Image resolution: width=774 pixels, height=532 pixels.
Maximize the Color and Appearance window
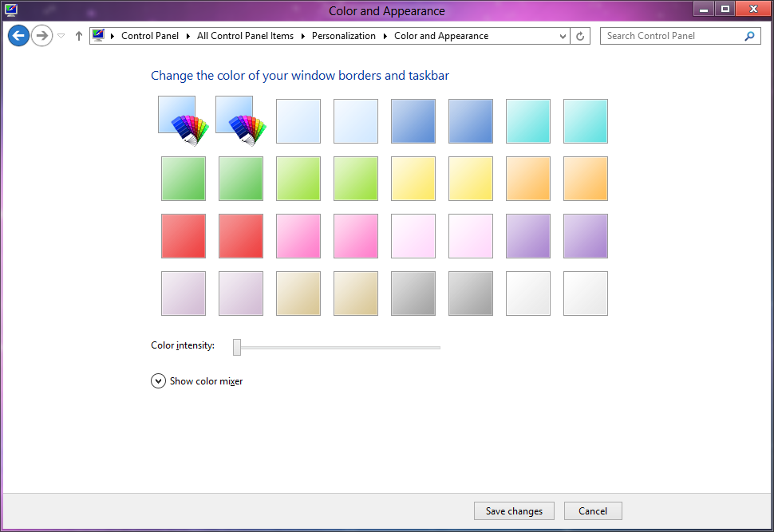point(725,9)
